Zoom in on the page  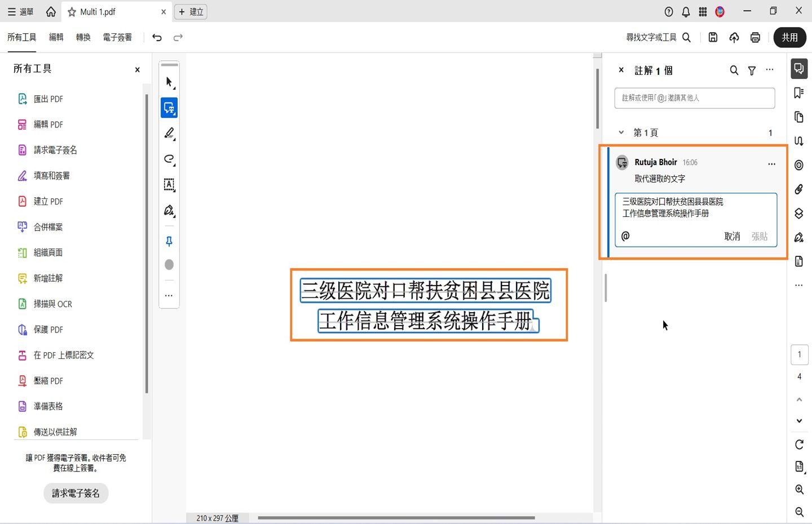pyautogui.click(x=798, y=489)
